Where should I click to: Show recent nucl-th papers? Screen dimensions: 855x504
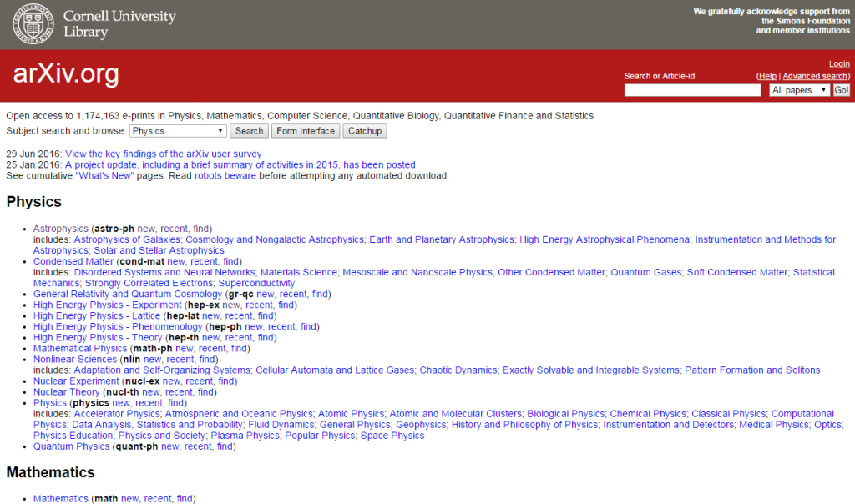tap(179, 391)
